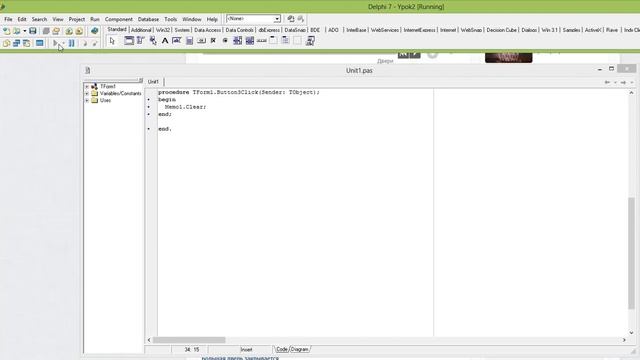Click the editor forward navigation arrow
This screenshot has height=360, width=640.
coord(623,82)
